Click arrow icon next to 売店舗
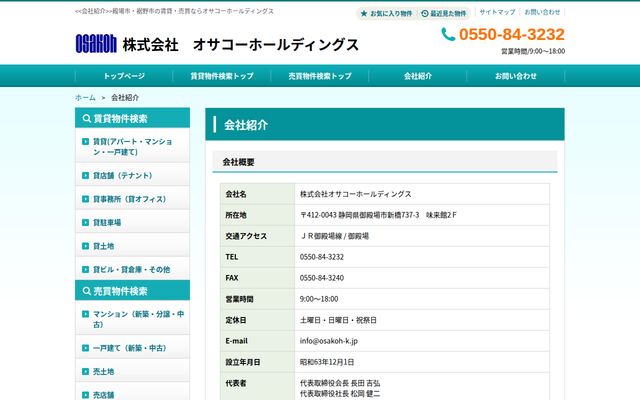This screenshot has height=400, width=640. point(85,395)
